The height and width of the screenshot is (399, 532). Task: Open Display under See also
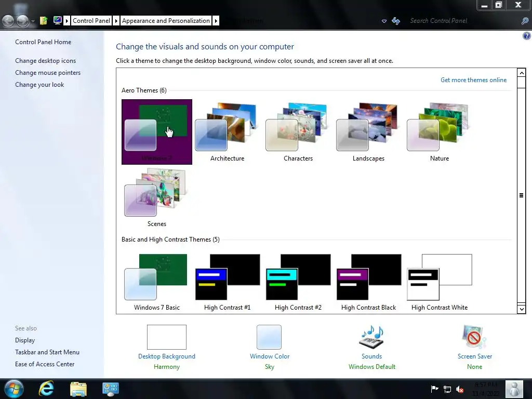[x=25, y=340]
